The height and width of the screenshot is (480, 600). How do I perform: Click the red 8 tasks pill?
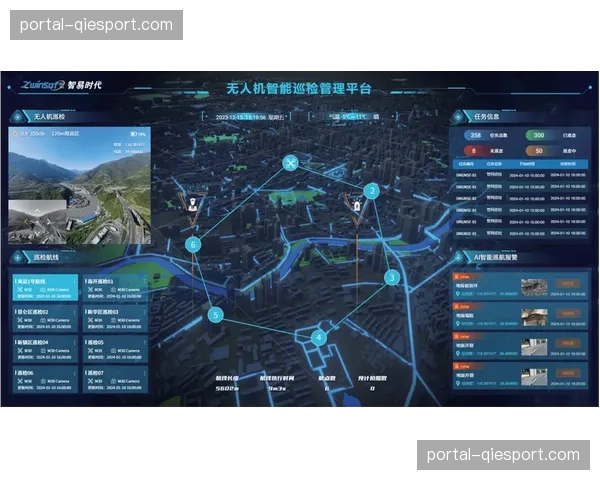click(x=474, y=151)
